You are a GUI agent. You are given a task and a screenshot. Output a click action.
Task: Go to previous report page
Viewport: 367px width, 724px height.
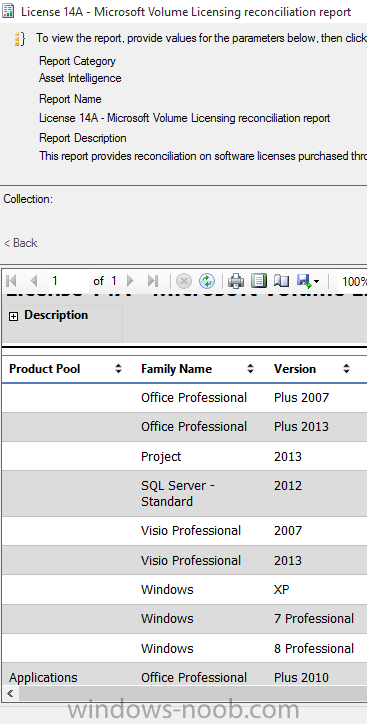[34, 280]
